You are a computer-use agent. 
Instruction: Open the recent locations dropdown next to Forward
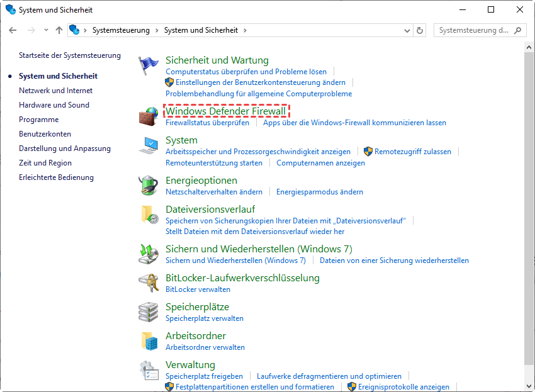coord(46,30)
